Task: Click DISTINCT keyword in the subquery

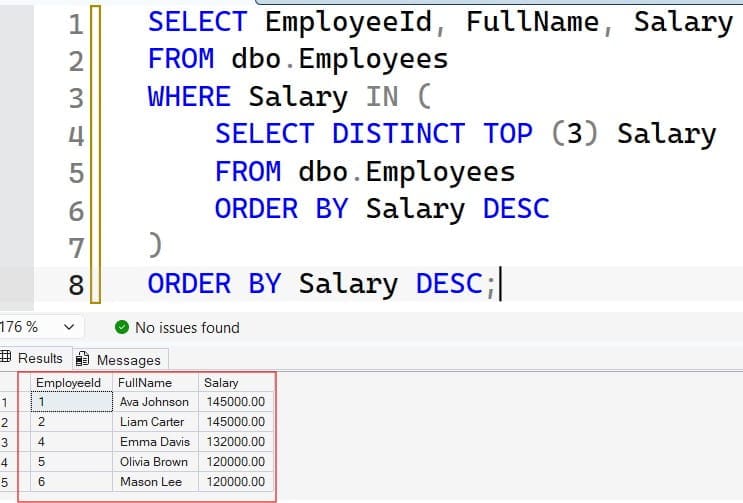Action: tap(399, 133)
